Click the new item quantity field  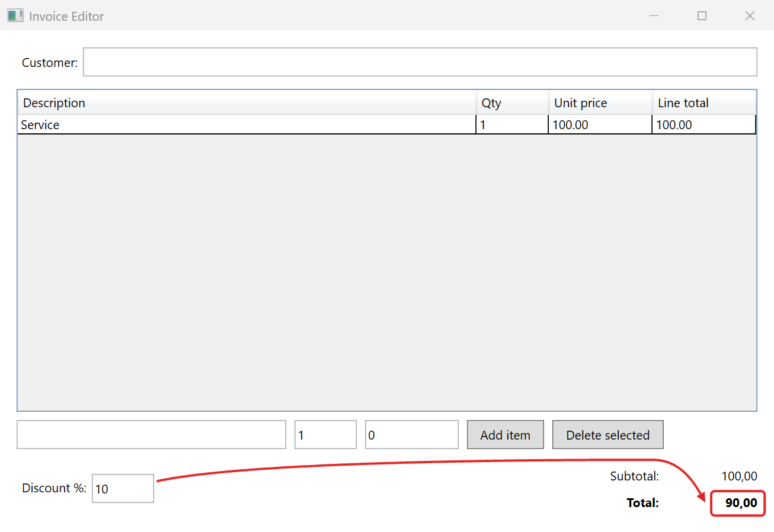325,435
